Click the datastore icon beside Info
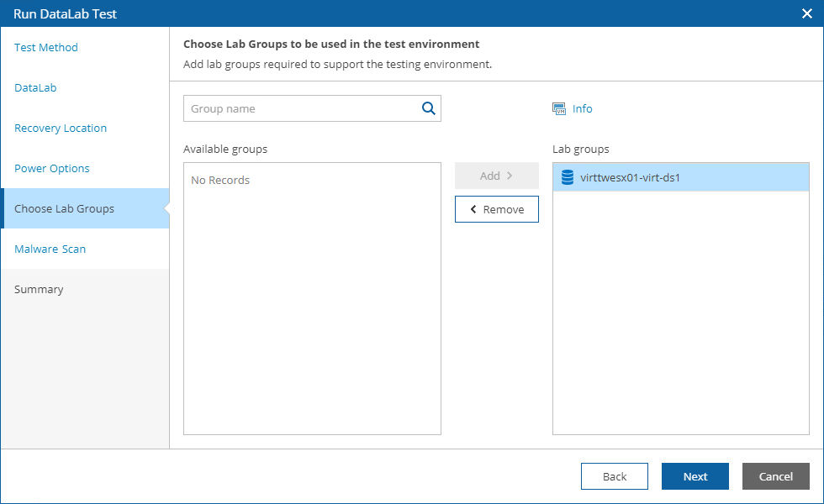824x504 pixels. coord(558,108)
